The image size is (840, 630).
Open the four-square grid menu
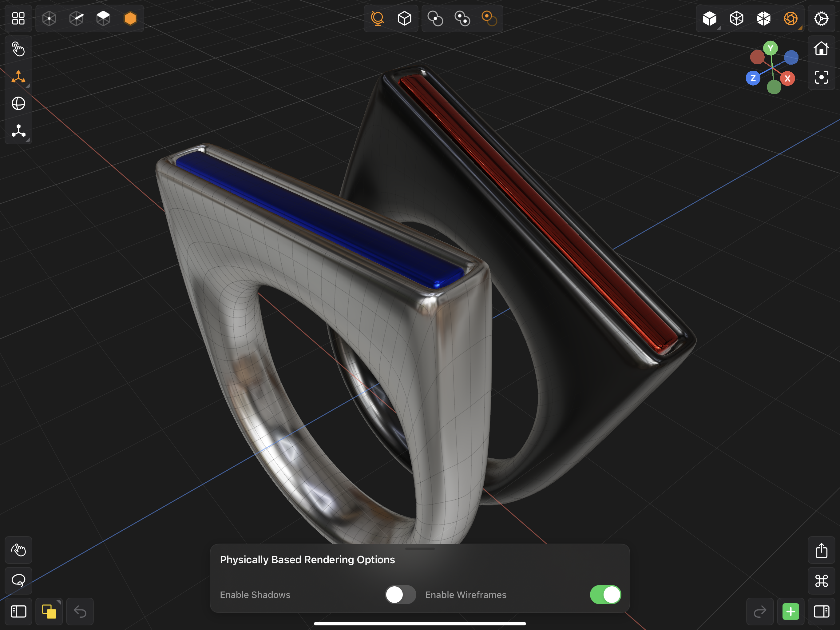18,18
